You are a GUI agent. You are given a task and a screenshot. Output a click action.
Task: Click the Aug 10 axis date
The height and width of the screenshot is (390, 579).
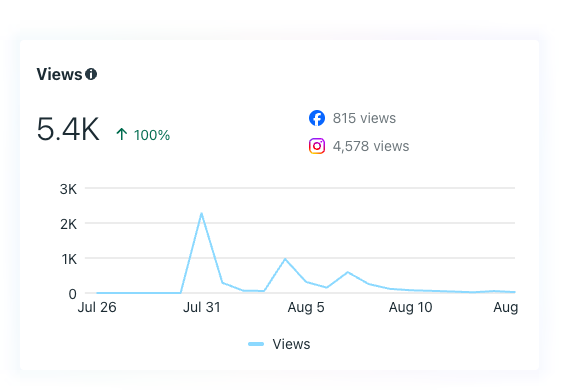(x=411, y=307)
